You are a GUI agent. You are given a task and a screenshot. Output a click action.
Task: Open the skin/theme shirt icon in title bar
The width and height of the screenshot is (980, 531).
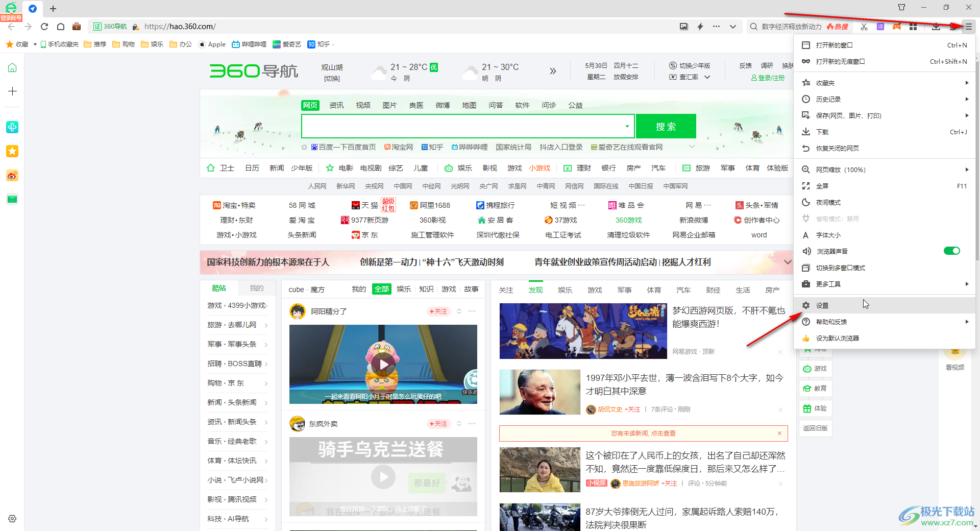coord(901,7)
